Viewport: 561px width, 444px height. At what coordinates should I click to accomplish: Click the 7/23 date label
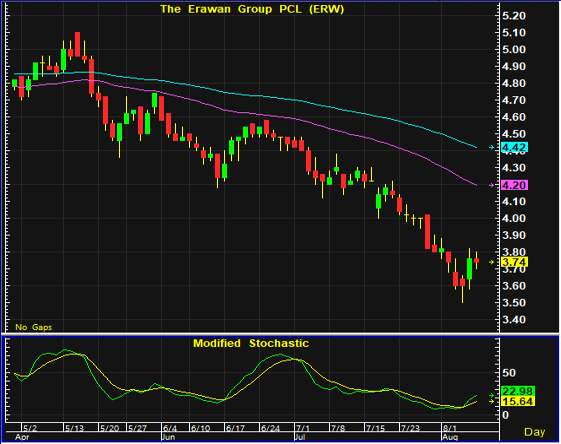pyautogui.click(x=410, y=428)
